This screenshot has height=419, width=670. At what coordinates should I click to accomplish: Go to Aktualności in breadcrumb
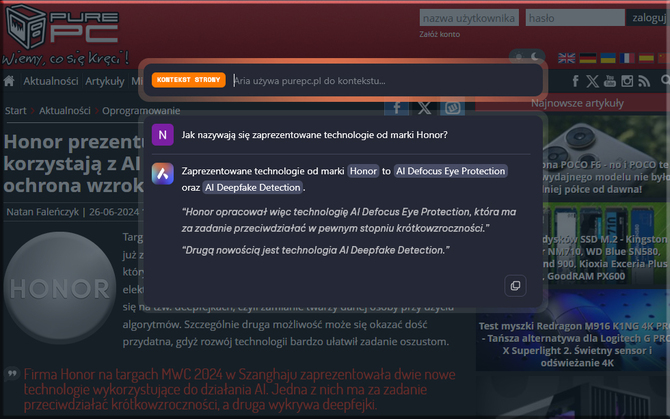pyautogui.click(x=65, y=111)
